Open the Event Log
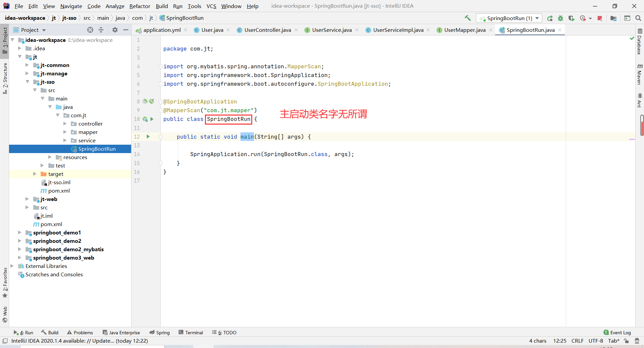 coord(617,333)
